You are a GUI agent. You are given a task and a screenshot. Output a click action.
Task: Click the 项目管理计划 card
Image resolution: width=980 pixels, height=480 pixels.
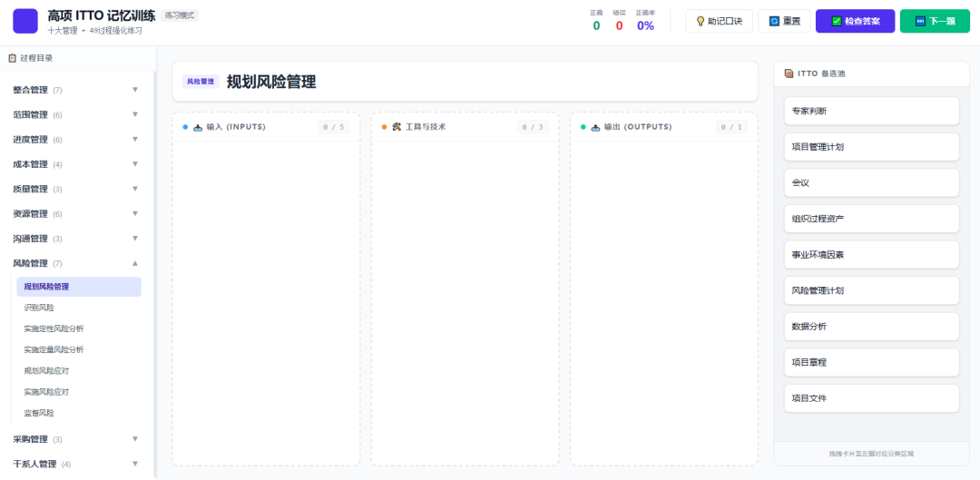point(871,147)
